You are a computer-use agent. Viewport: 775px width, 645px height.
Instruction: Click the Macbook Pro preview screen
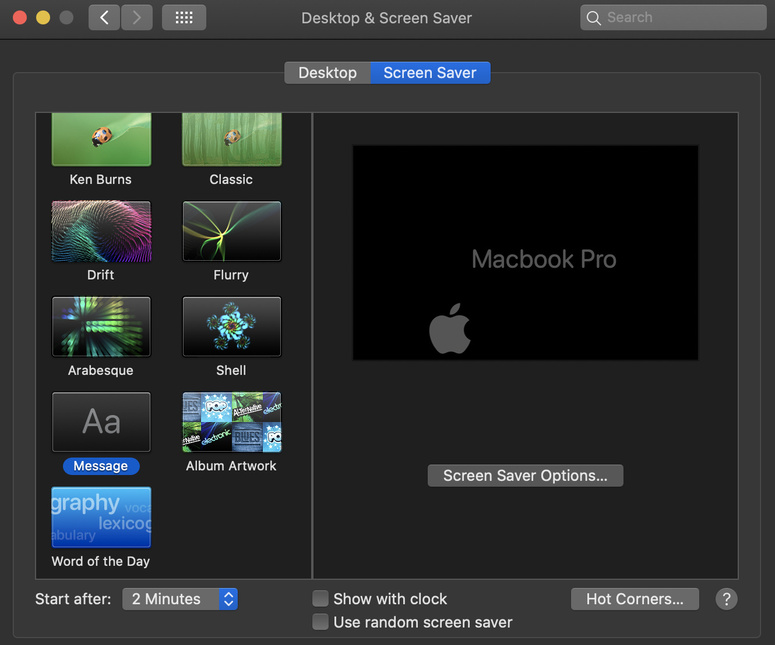tap(525, 253)
